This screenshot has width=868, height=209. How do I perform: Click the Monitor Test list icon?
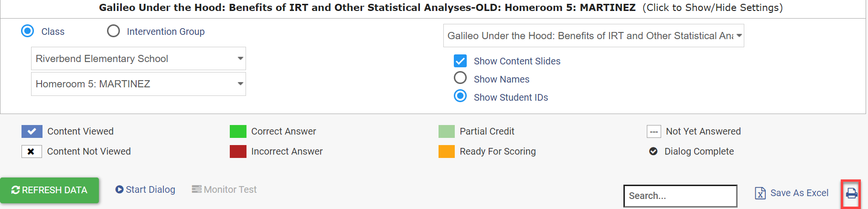pyautogui.click(x=196, y=189)
